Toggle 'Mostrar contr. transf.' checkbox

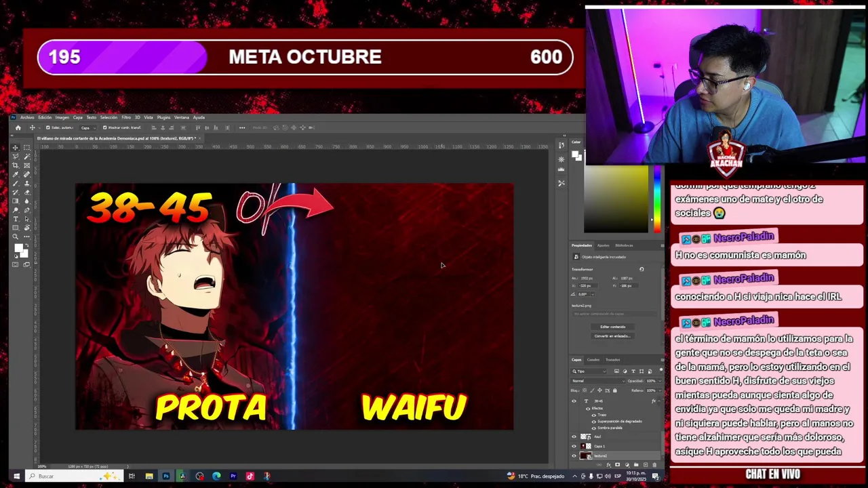click(104, 127)
